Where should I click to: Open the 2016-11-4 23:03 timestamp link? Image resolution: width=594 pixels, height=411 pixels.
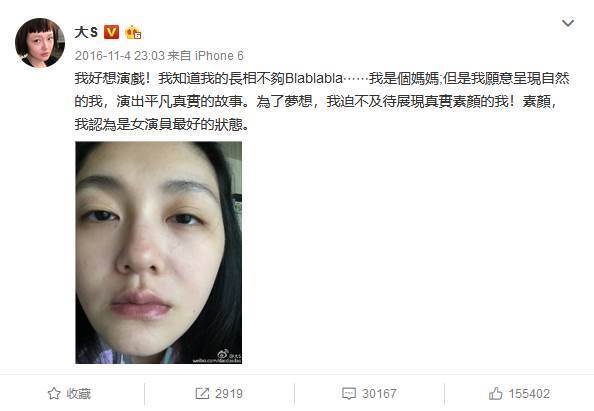tap(119, 56)
